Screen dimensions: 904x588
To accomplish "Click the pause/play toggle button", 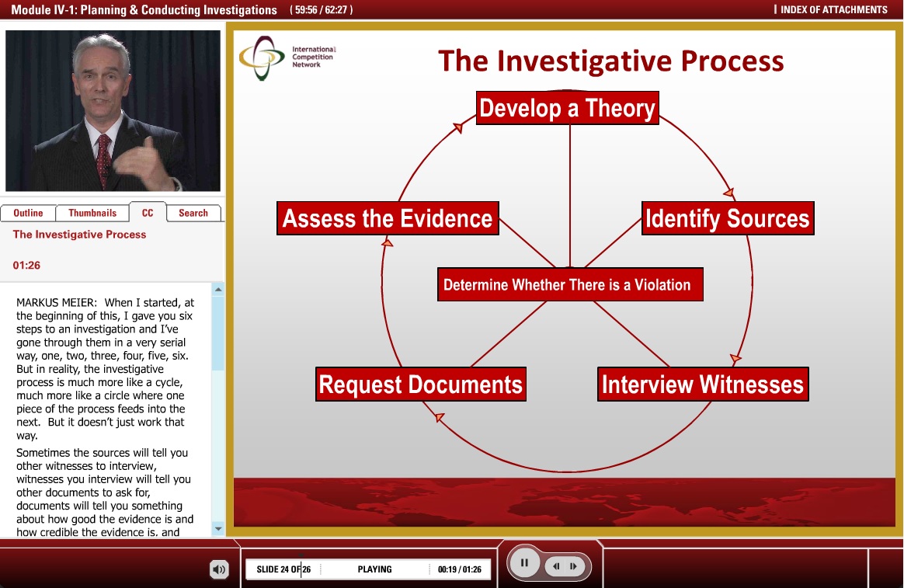I will point(524,562).
